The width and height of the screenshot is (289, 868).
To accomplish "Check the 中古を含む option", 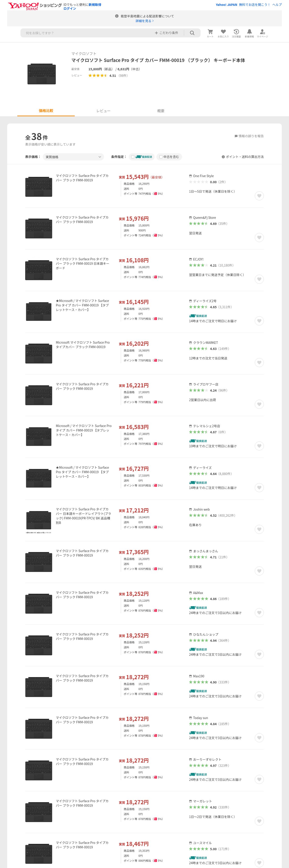I will point(161,157).
